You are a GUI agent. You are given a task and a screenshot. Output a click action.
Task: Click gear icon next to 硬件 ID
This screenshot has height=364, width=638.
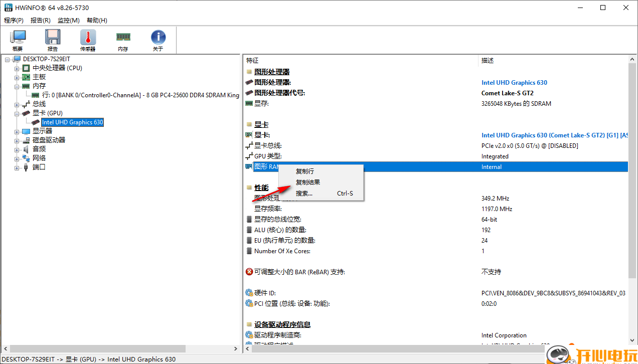coord(249,293)
